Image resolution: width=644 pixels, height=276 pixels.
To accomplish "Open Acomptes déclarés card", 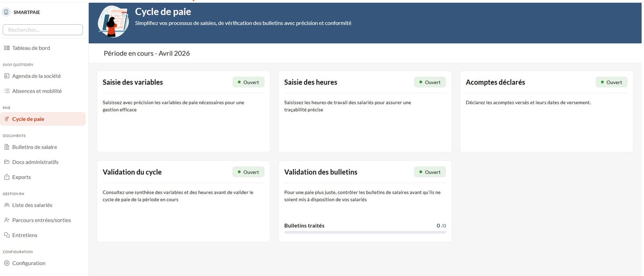I will 496,82.
